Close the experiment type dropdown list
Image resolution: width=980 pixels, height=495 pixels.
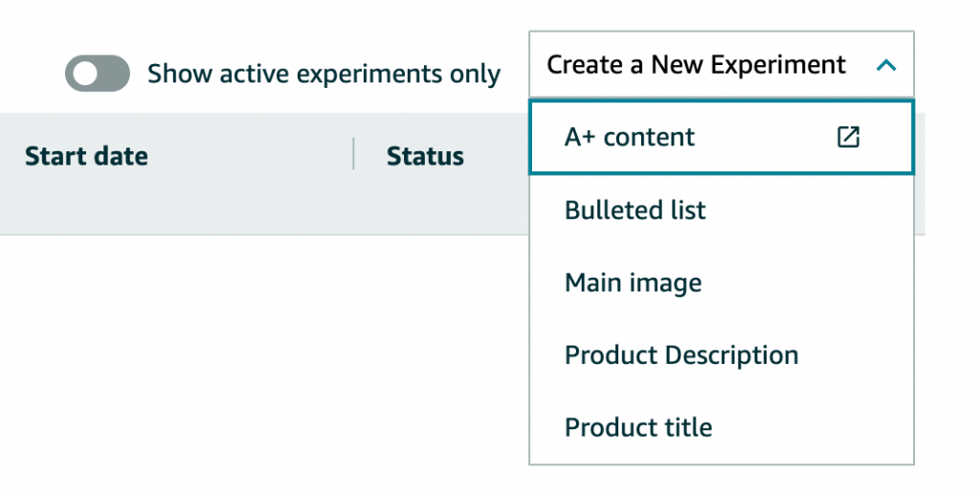click(886, 65)
